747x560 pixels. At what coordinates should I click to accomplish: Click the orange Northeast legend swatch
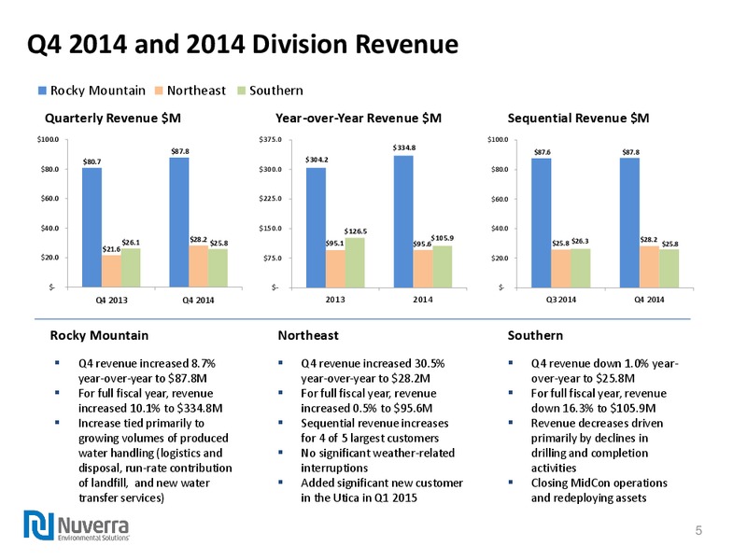click(x=159, y=91)
